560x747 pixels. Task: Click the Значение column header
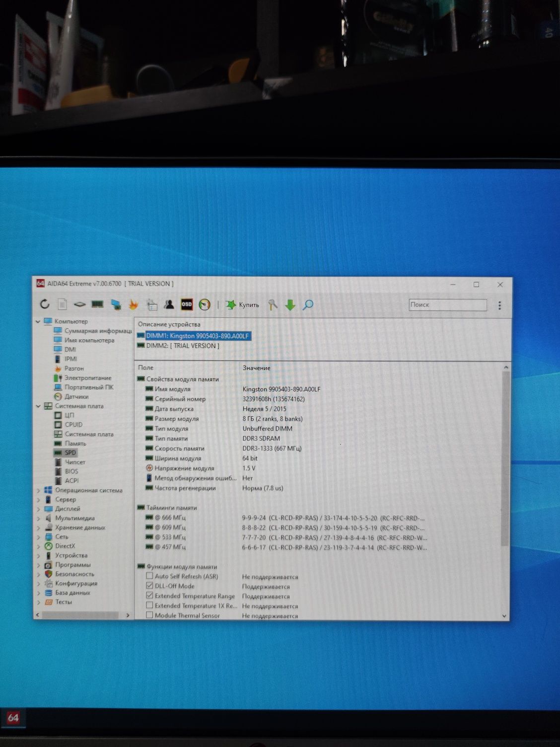256,368
